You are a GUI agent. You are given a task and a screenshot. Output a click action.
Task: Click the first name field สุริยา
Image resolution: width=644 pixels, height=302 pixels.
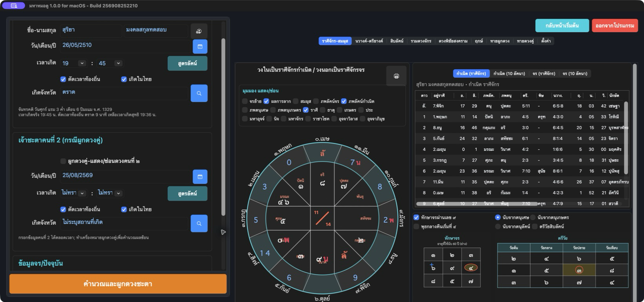(x=91, y=30)
